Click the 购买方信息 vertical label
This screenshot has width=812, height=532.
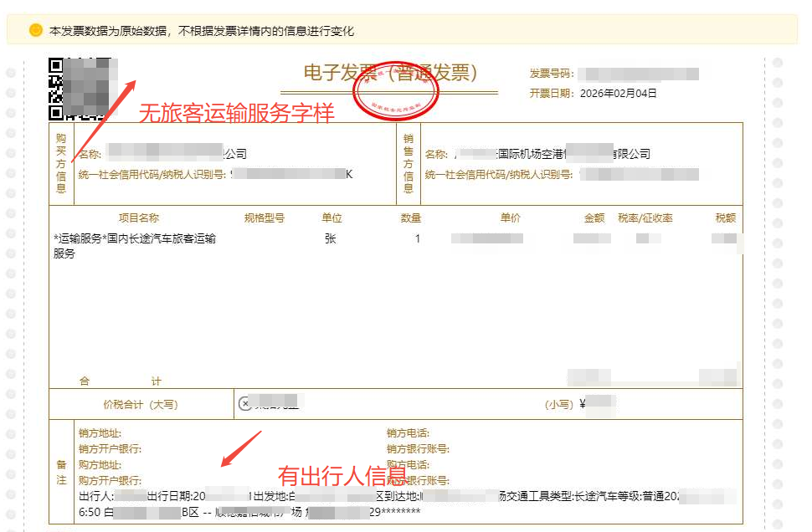[x=61, y=163]
